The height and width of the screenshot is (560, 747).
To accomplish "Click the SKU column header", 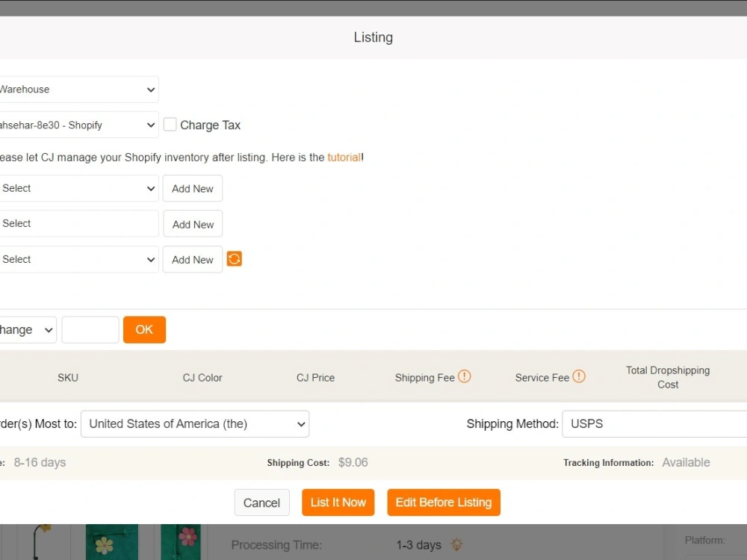I will 68,378.
